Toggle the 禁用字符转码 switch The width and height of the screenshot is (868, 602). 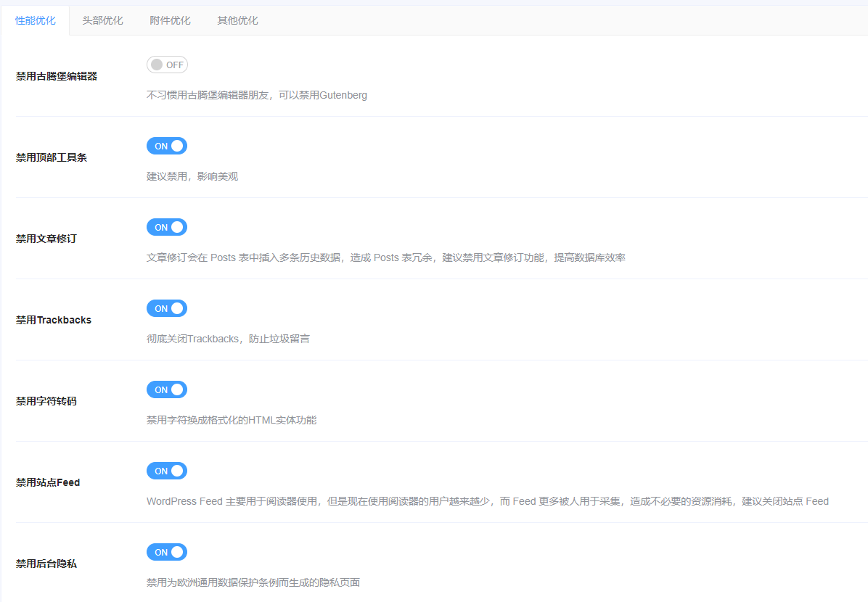167,389
